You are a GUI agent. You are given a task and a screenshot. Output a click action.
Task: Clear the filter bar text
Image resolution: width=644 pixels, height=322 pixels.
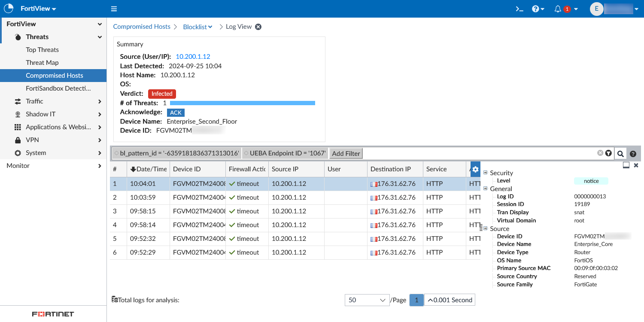coord(600,153)
